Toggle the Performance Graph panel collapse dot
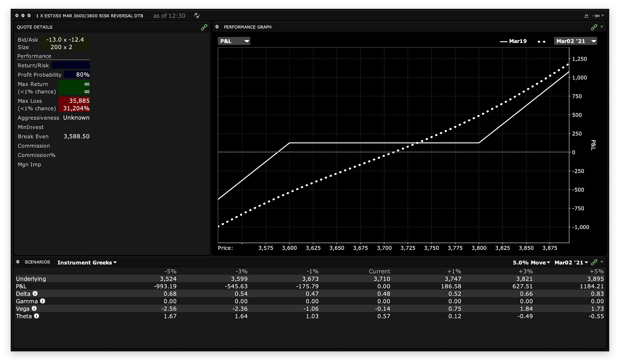620x364 pixels. pyautogui.click(x=217, y=27)
